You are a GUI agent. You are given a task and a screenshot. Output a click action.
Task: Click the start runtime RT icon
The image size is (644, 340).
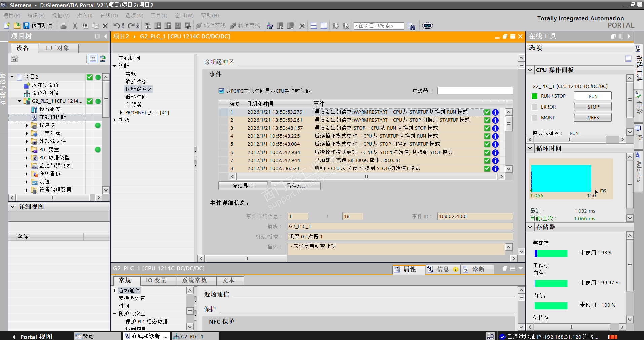tap(188, 26)
